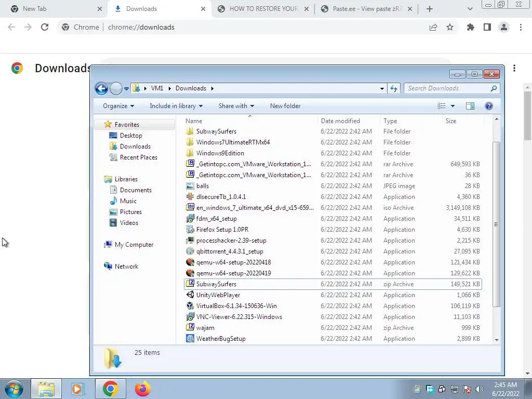Image resolution: width=532 pixels, height=399 pixels.
Task: Launch Firefox from the taskbar
Action: [143, 389]
